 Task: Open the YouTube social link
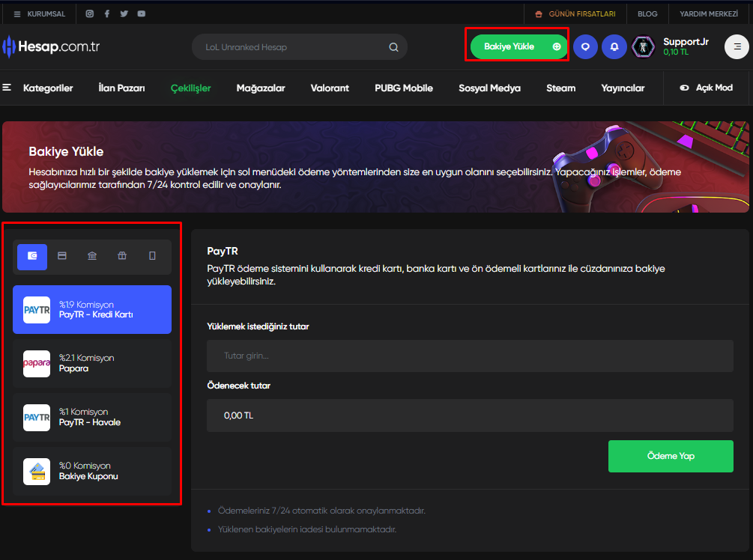141,13
